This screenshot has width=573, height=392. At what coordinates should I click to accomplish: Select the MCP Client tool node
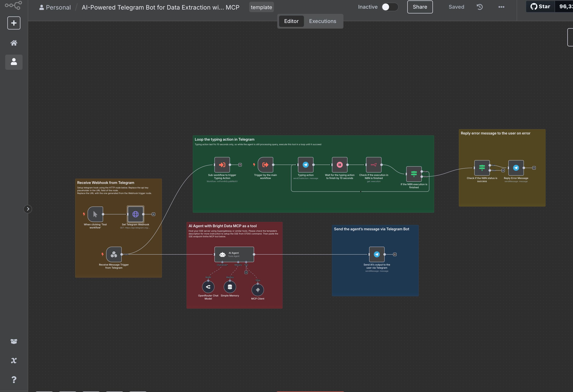[x=258, y=290]
